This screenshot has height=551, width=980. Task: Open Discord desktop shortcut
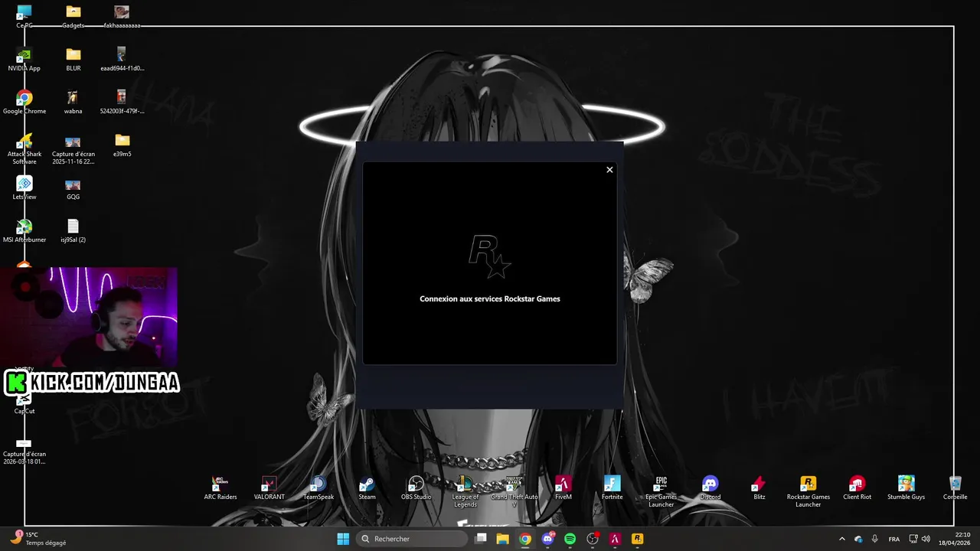pyautogui.click(x=710, y=488)
